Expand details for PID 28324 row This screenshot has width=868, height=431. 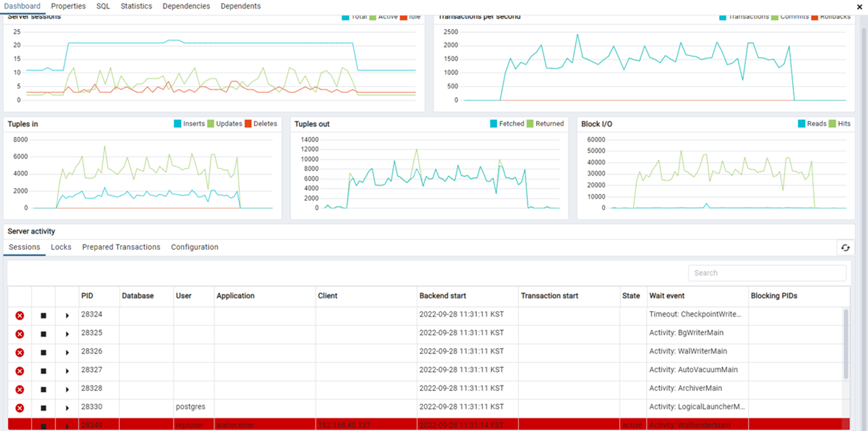(x=67, y=316)
